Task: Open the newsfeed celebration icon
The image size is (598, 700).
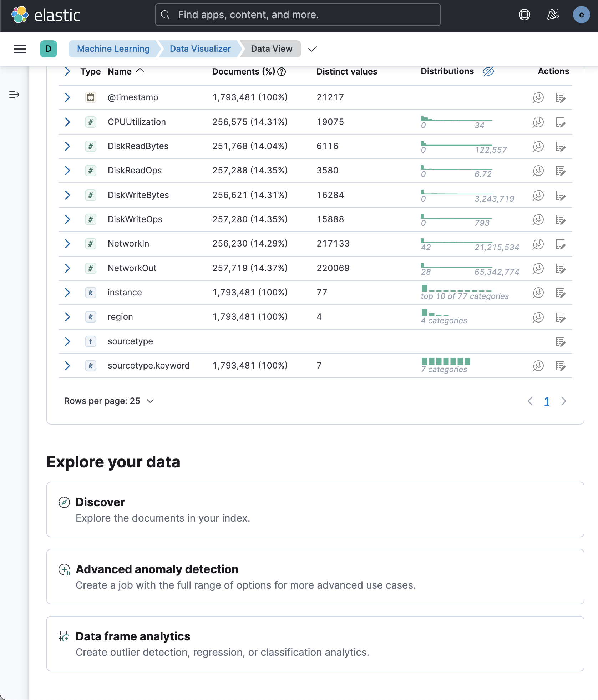Action: click(x=553, y=15)
